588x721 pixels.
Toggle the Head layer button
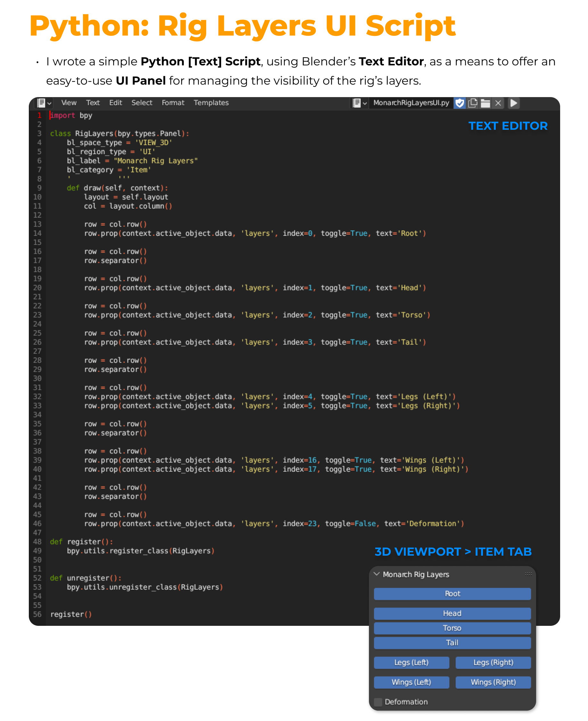(452, 613)
